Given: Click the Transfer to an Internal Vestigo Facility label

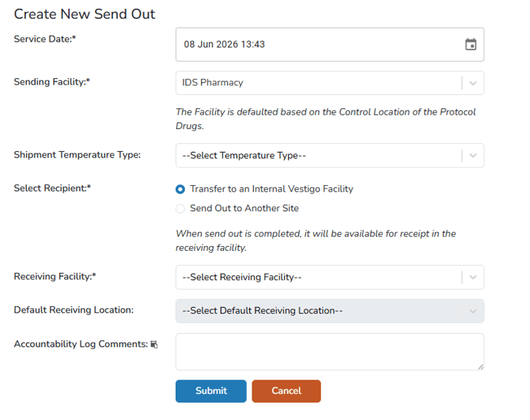Looking at the screenshot, I should coord(271,189).
